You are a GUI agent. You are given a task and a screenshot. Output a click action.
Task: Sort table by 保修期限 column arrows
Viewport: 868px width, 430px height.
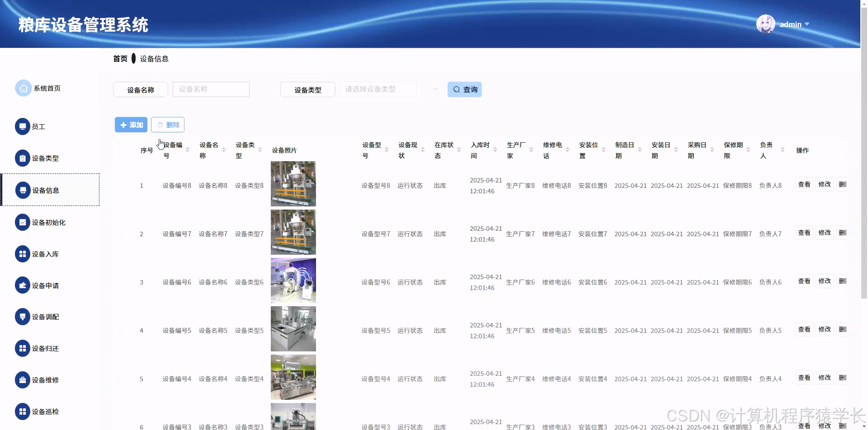click(x=748, y=150)
